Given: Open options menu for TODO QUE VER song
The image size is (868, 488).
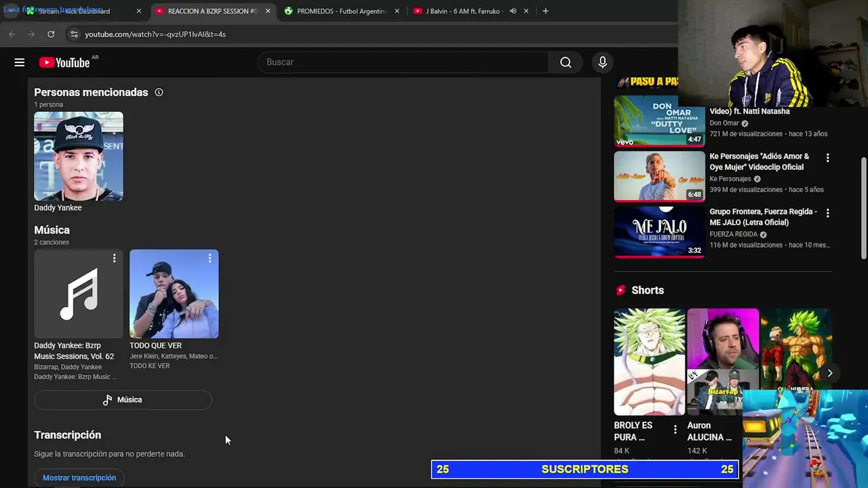Looking at the screenshot, I should 210,258.
